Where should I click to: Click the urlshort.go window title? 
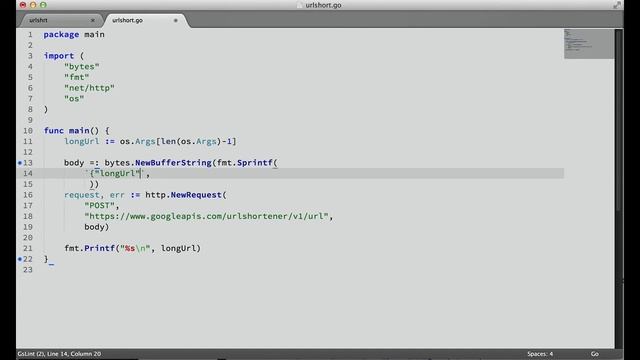(x=323, y=5)
